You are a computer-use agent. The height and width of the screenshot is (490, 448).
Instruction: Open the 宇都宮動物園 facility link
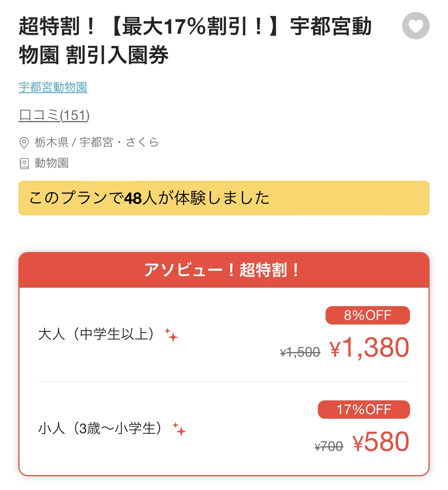(53, 87)
